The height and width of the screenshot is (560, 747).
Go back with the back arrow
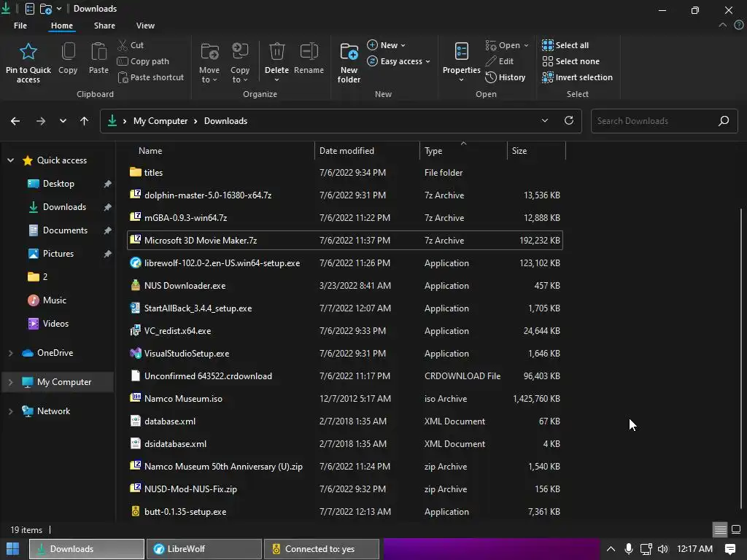point(15,121)
